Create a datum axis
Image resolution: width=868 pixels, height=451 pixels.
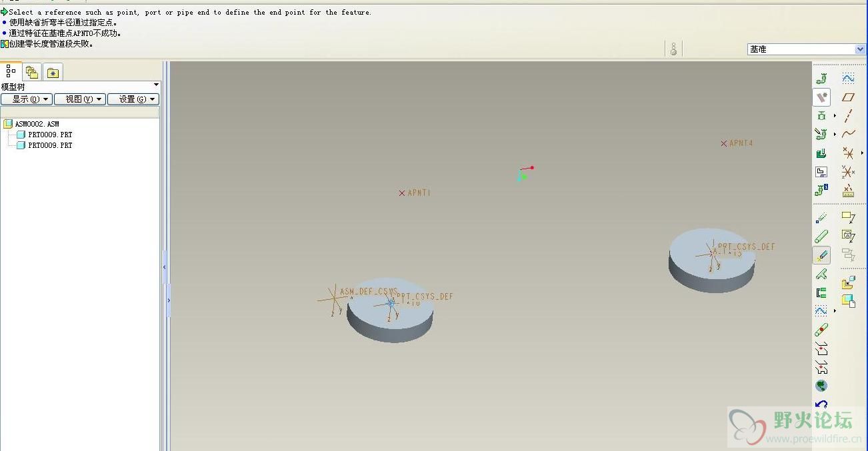848,116
